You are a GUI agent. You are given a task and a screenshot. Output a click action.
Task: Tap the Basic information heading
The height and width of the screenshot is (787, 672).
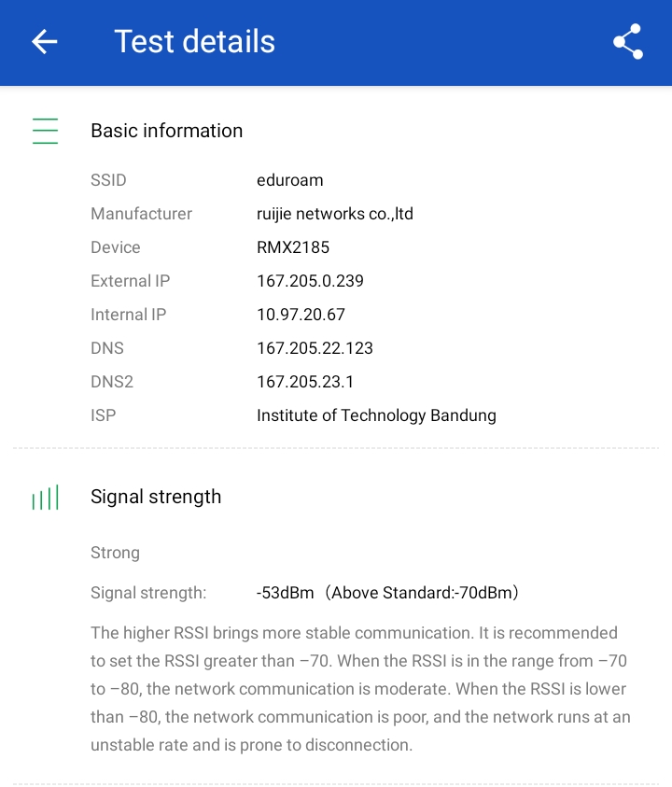(166, 131)
